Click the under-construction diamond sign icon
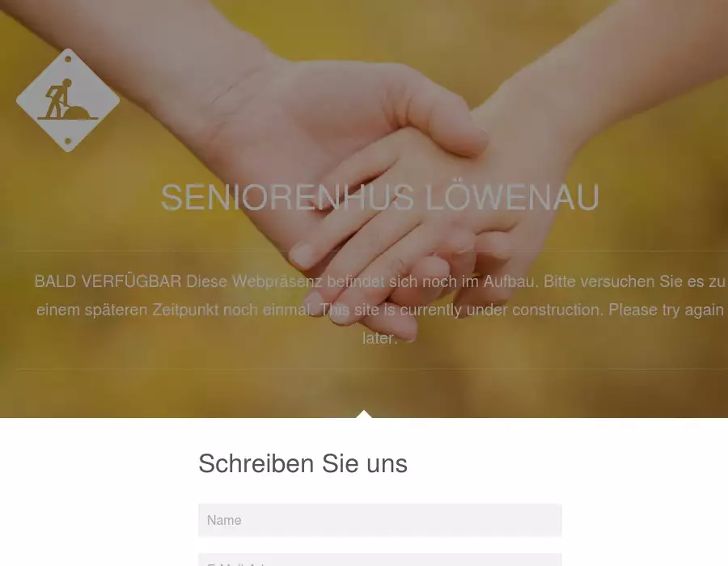 tap(68, 100)
